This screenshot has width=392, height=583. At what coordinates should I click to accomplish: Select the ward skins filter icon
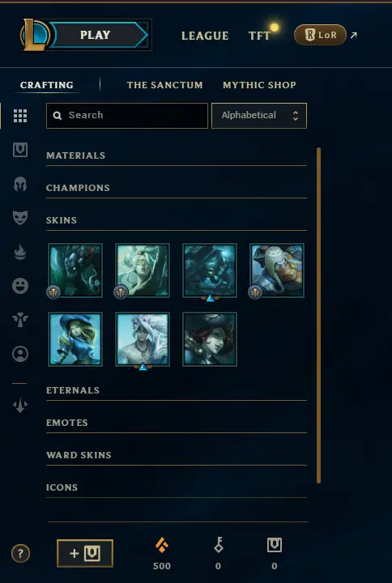[20, 320]
